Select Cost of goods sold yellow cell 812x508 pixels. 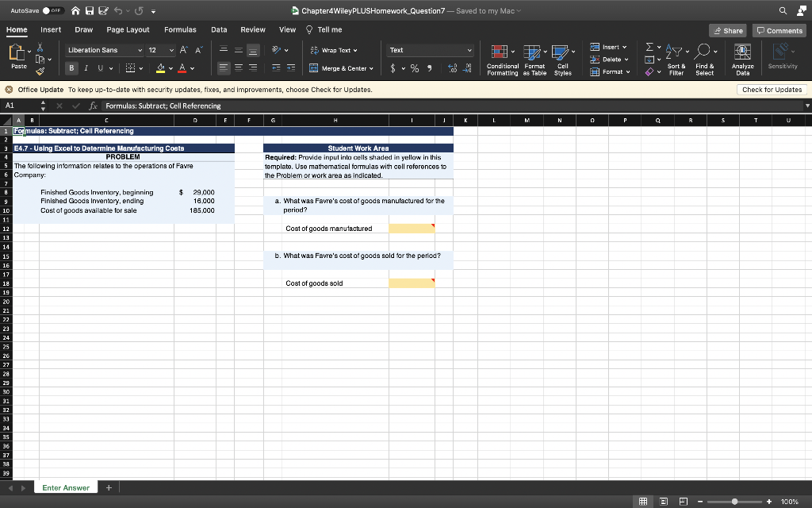click(412, 283)
